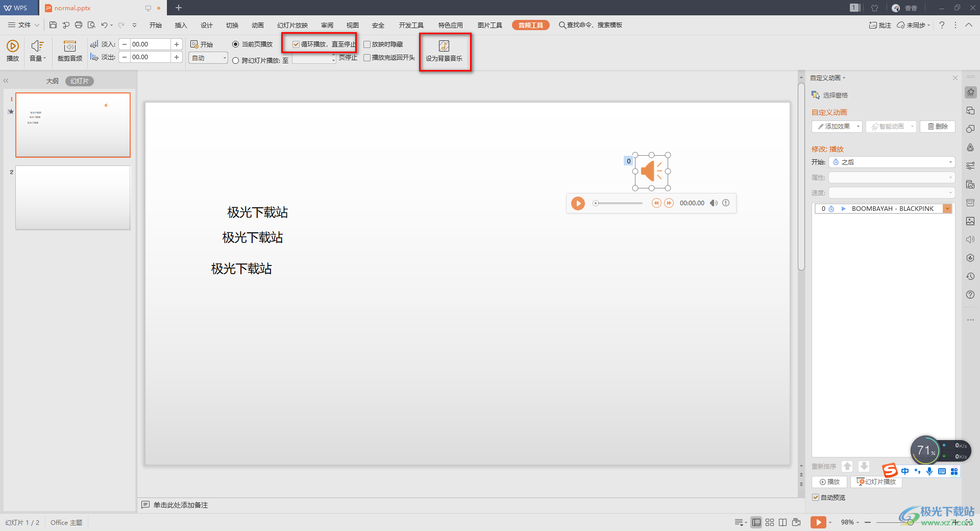
Task: Click the animation star icon in right sidebar
Action: (x=970, y=92)
